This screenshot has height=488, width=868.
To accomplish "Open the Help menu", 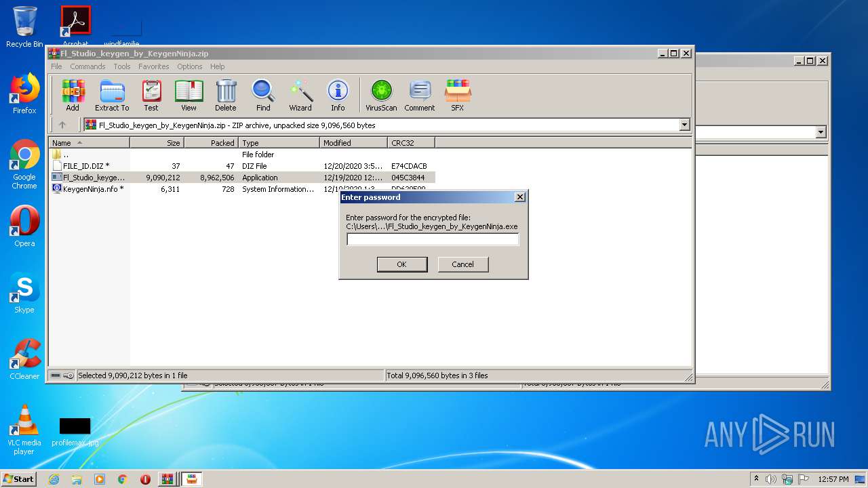I will pos(217,66).
